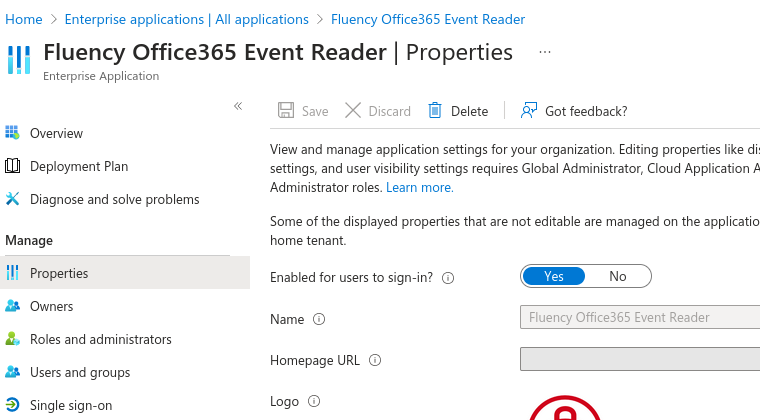Open Users and groups page

[x=80, y=372]
